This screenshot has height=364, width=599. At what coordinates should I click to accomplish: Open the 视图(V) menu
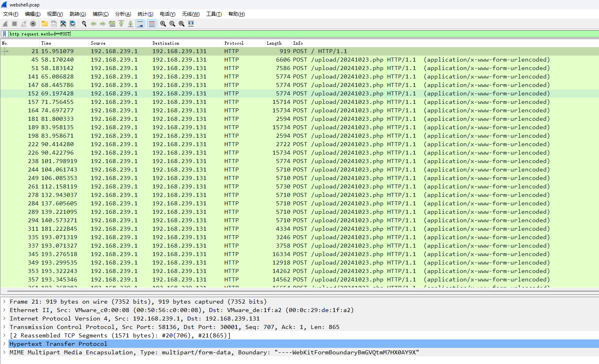click(x=55, y=14)
